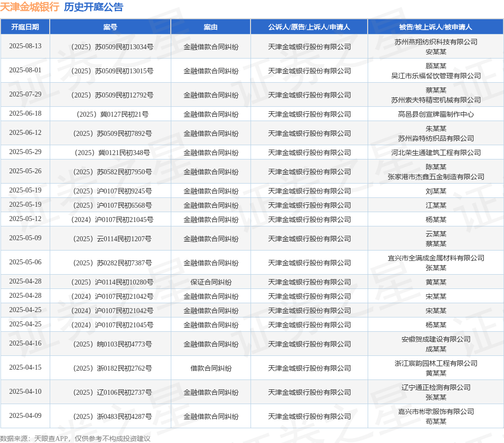Select defendant 安徽贺成建设有限公司

(x=436, y=339)
